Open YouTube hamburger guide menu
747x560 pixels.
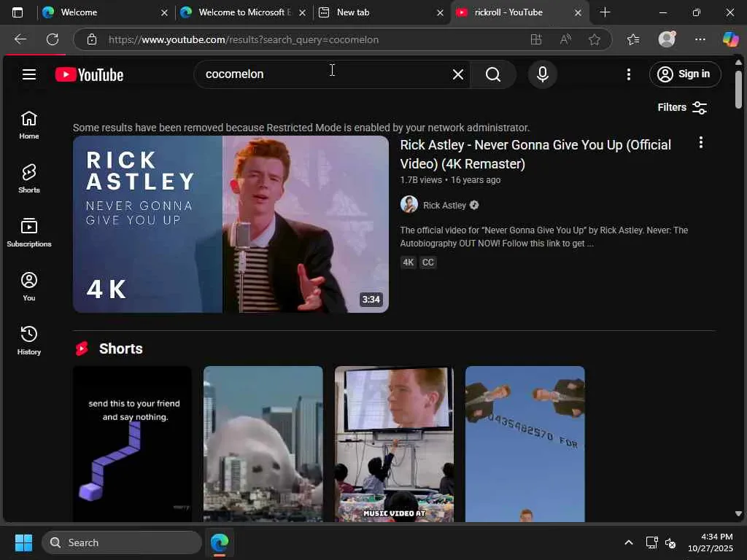(x=29, y=74)
